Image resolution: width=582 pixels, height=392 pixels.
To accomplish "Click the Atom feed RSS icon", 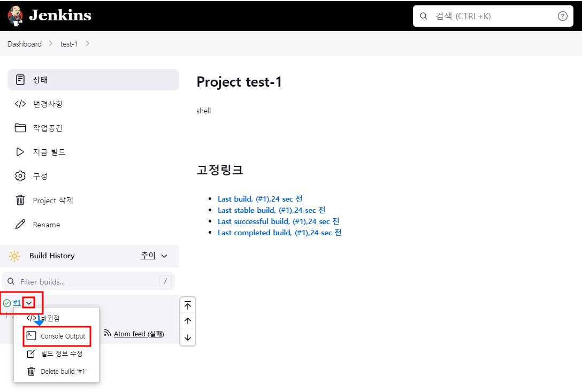I will pos(108,333).
